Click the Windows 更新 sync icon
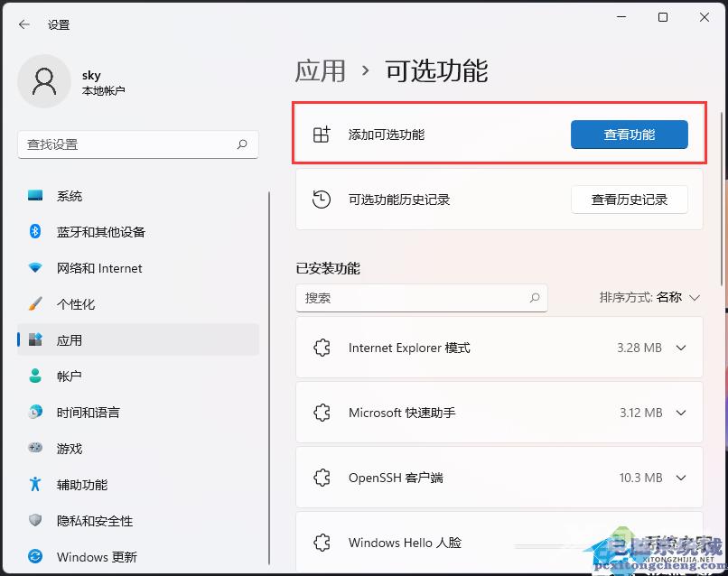This screenshot has width=728, height=576. click(35, 556)
